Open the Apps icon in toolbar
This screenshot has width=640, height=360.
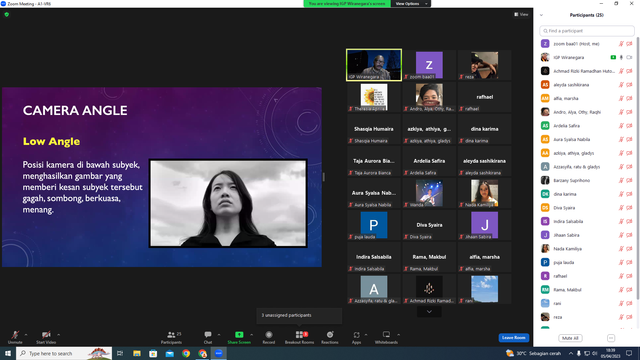coord(356,335)
